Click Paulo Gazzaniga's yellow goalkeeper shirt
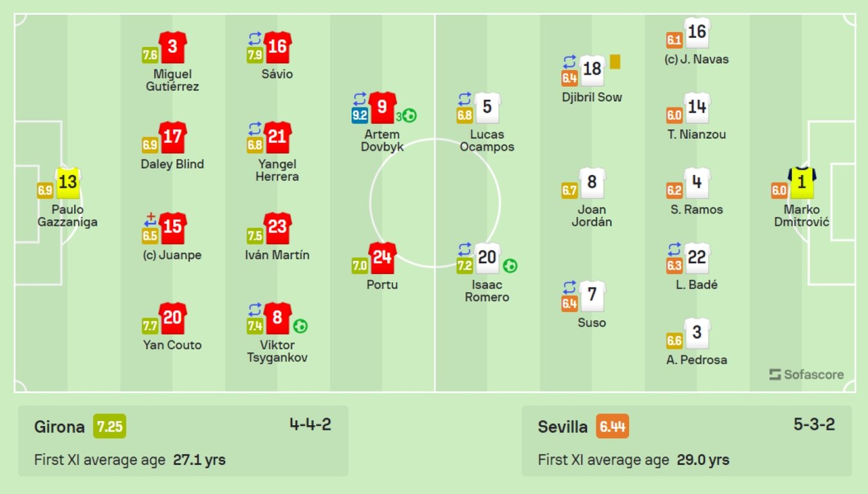Image resolution: width=868 pixels, height=494 pixels. pyautogui.click(x=68, y=183)
